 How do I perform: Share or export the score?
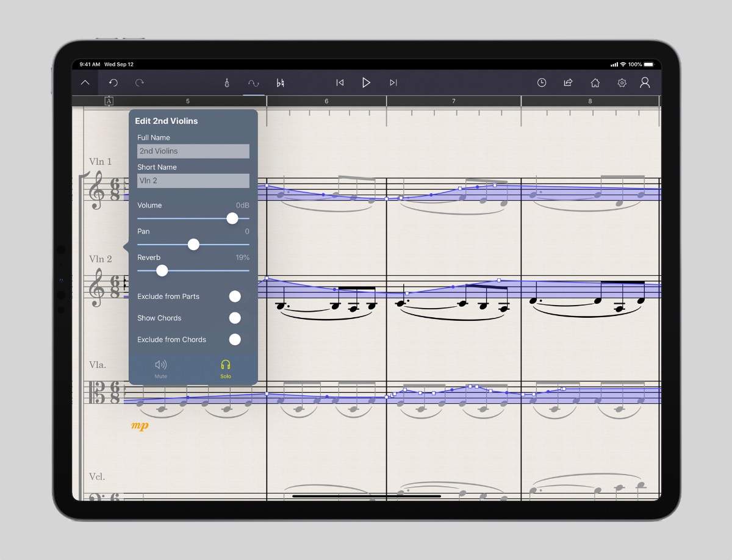click(x=568, y=83)
